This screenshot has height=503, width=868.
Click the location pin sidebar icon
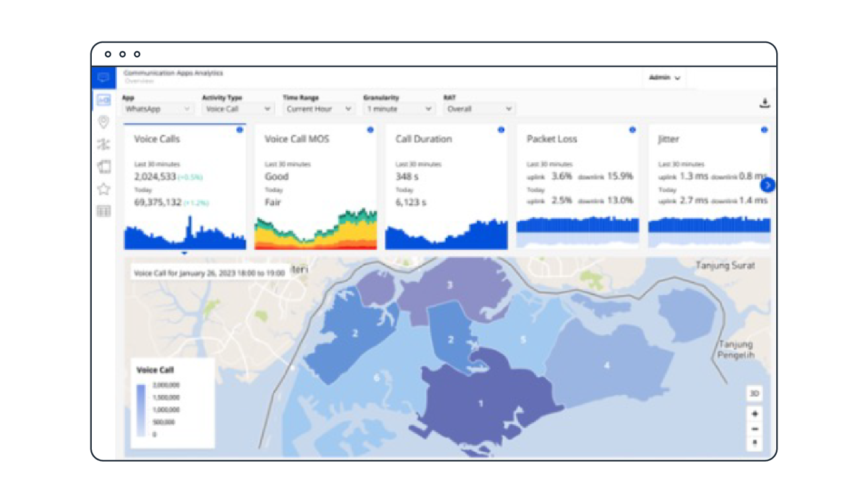tap(104, 122)
